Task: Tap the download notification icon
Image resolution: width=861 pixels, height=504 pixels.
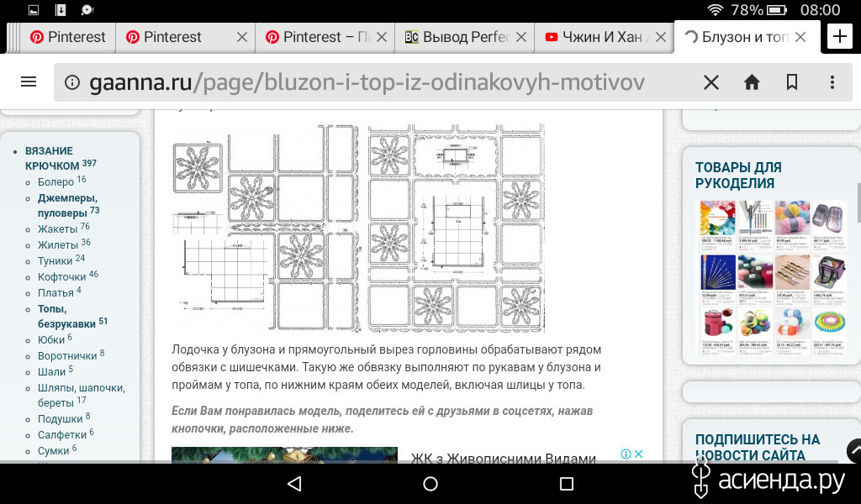Action: point(61,10)
